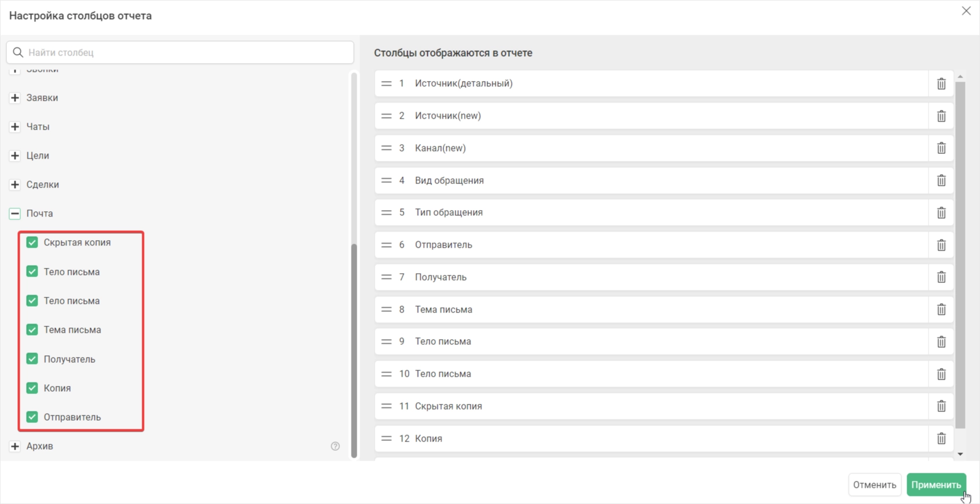This screenshot has width=980, height=504.
Task: Uncheck the Получатель checkbox
Action: tap(32, 359)
